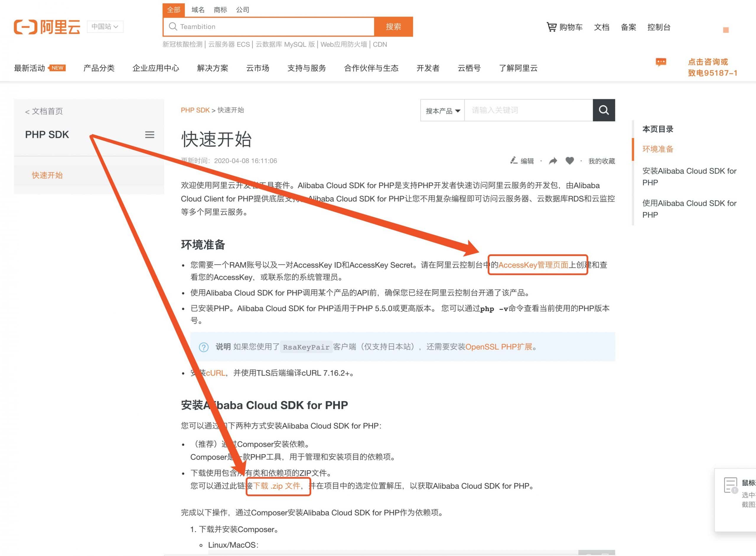Click the edit pencil icon
756x556 pixels.
[514, 161]
